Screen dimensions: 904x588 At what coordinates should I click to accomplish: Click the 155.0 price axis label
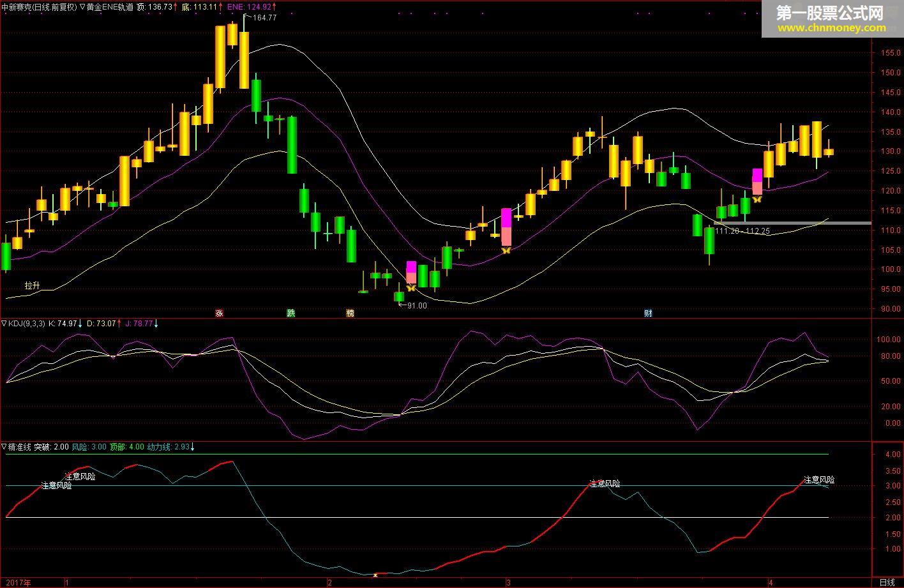click(890, 53)
